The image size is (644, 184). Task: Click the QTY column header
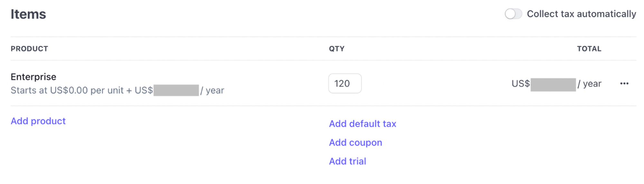point(336,49)
